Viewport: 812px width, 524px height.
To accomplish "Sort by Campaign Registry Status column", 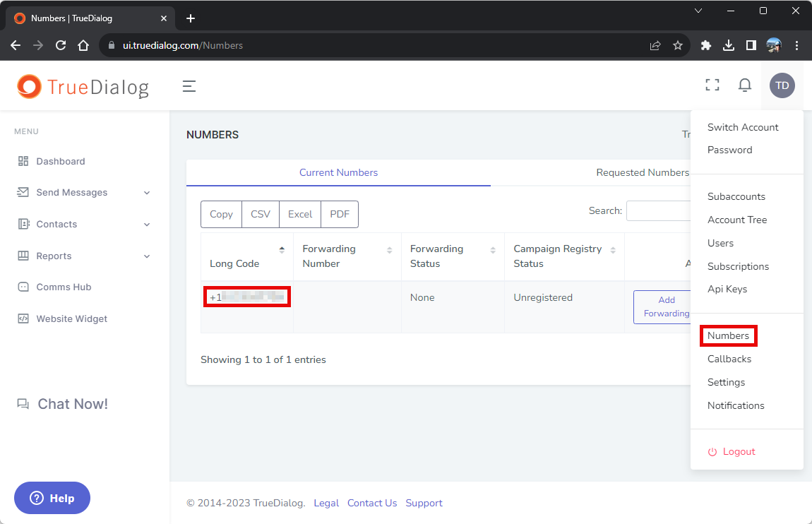I will pos(564,256).
